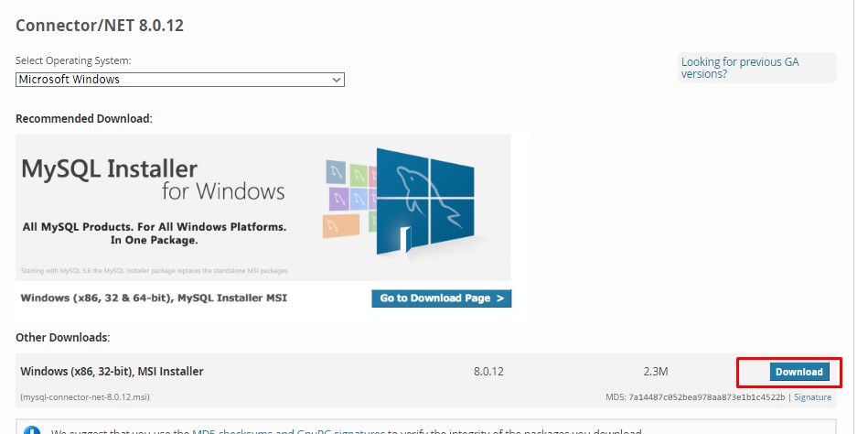Click the blue info icon beside suggestion note

pos(32,430)
